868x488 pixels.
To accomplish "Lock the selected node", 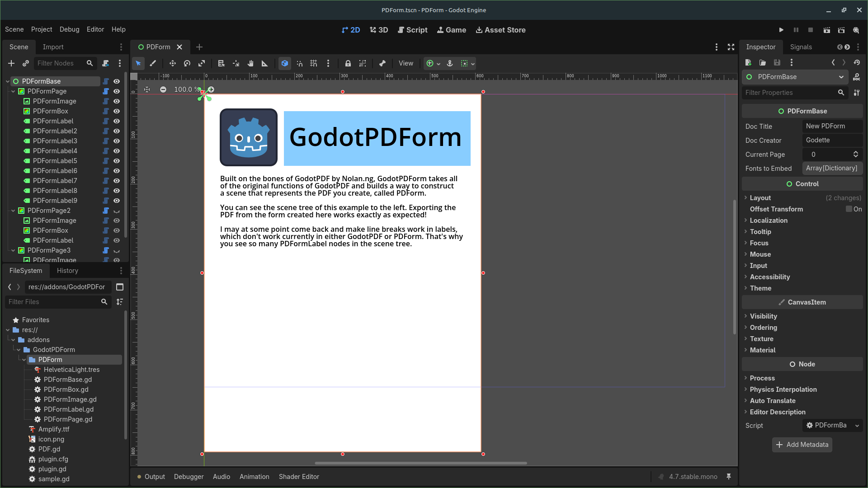I will (348, 63).
